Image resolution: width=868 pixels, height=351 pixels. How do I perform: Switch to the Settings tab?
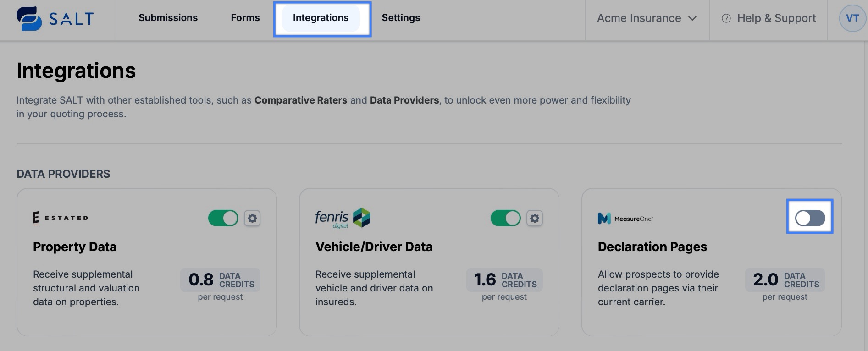[x=401, y=18]
